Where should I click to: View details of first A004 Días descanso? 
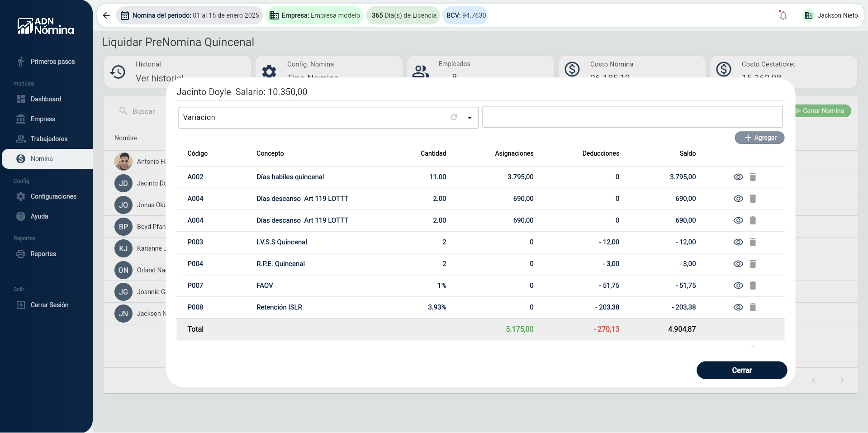point(738,199)
